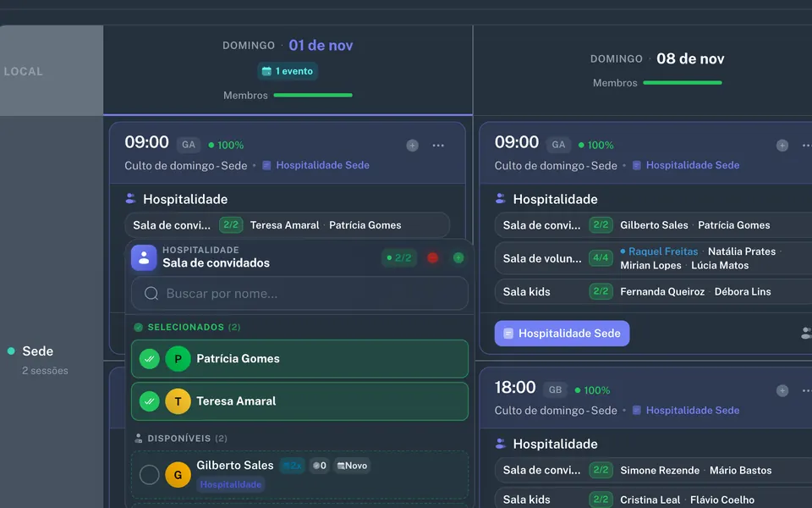Click the red minus button in Sala de convidados popup
The height and width of the screenshot is (508, 812).
click(x=433, y=257)
